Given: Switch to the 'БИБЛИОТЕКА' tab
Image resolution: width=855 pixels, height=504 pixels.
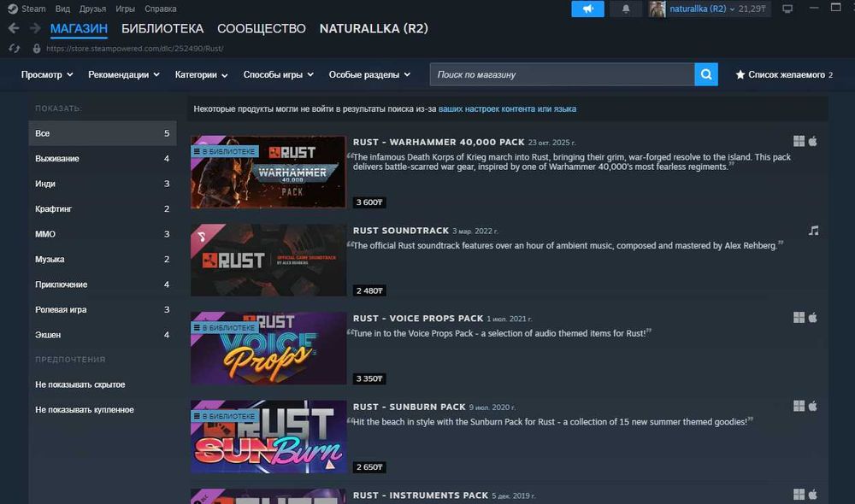Looking at the screenshot, I should pos(162,28).
